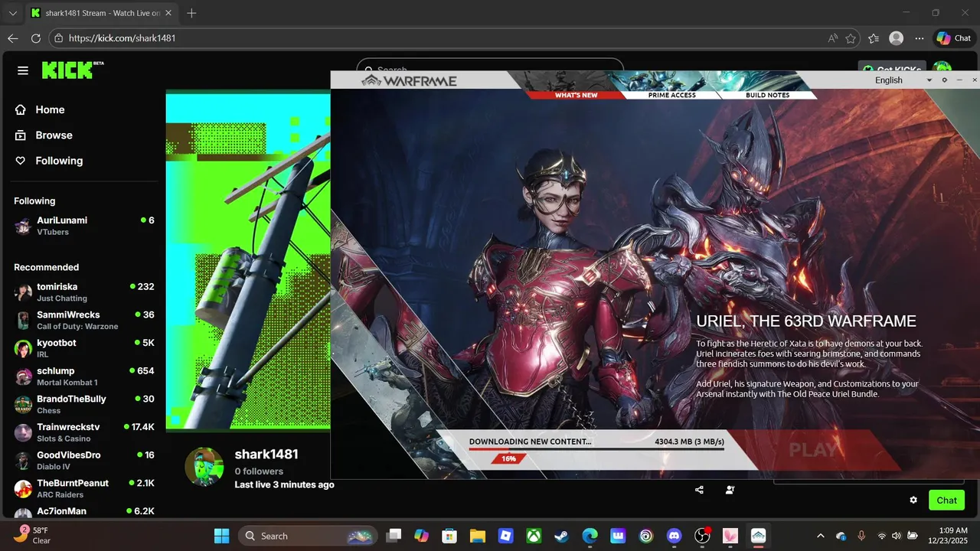Click the browser back arrow
Screen dimensions: 980x551
[x=13, y=38]
